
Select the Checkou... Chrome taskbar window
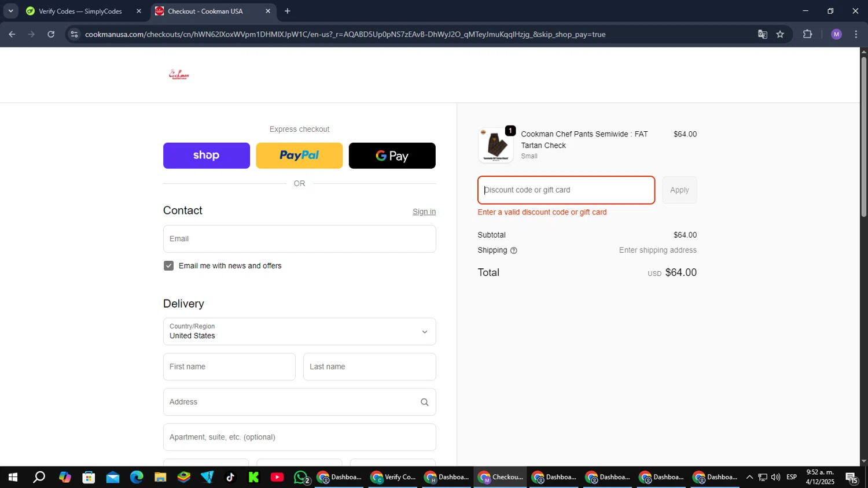tap(501, 478)
